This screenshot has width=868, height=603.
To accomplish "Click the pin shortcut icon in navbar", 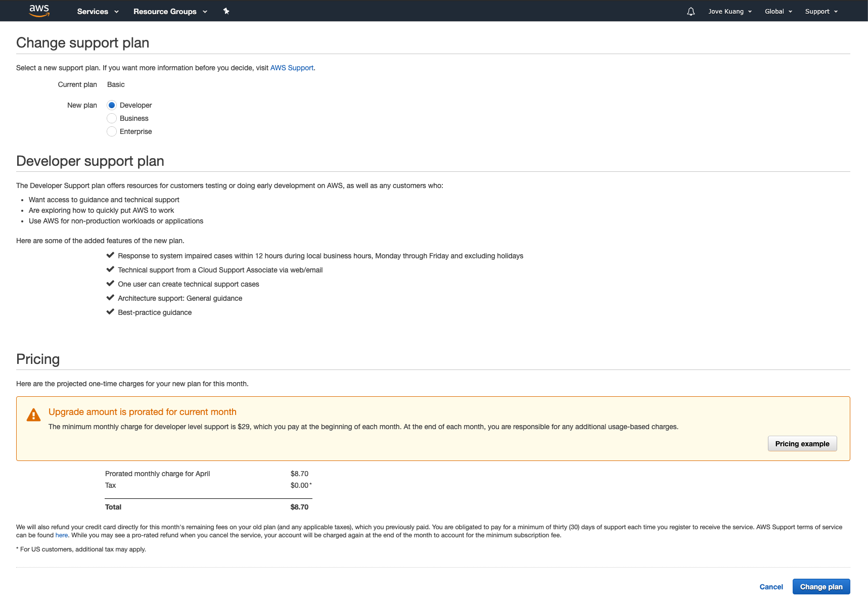I will pos(226,11).
